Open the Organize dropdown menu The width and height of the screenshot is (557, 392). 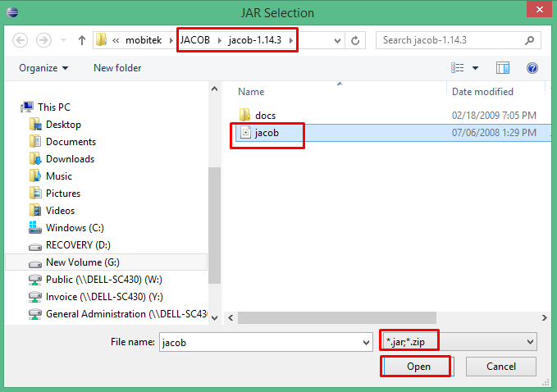[43, 68]
